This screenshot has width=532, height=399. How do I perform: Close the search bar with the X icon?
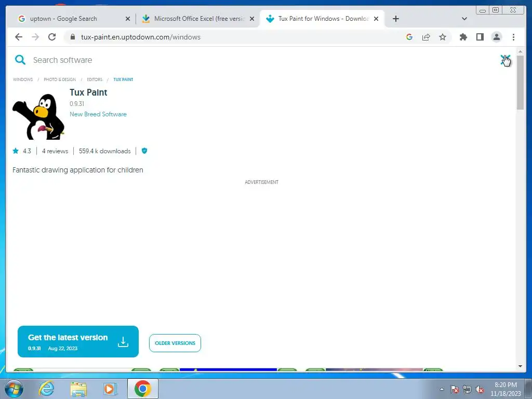click(505, 60)
